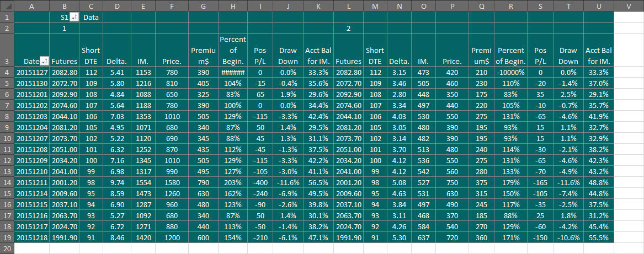
Task: Select row 20 header
Action: (x=7, y=248)
